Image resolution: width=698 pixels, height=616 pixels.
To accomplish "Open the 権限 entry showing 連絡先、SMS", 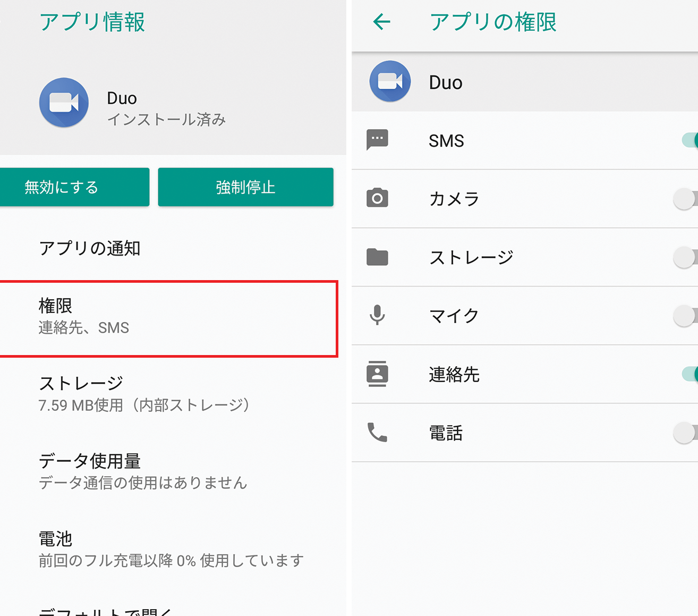I will [x=169, y=319].
